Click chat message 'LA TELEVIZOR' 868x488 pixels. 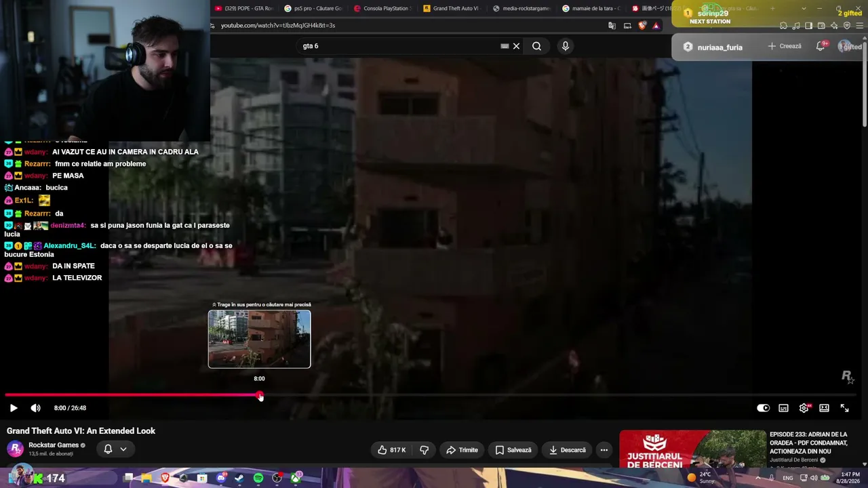point(77,278)
